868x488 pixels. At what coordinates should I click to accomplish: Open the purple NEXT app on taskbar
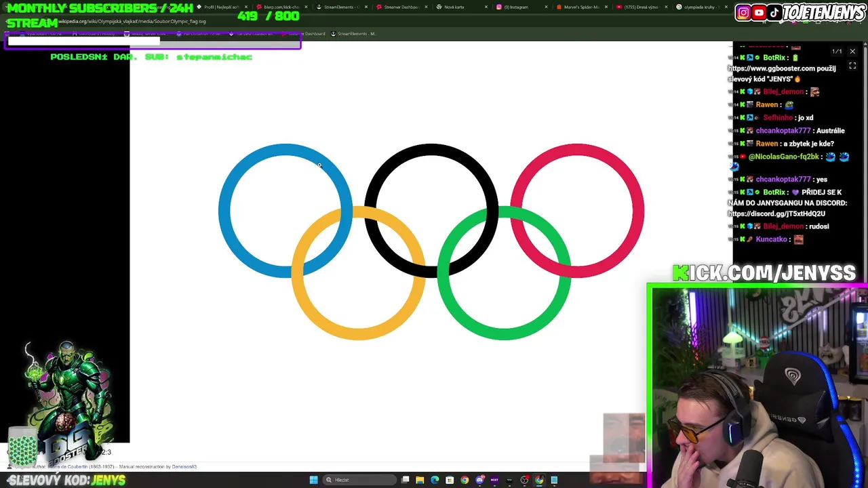point(494,480)
